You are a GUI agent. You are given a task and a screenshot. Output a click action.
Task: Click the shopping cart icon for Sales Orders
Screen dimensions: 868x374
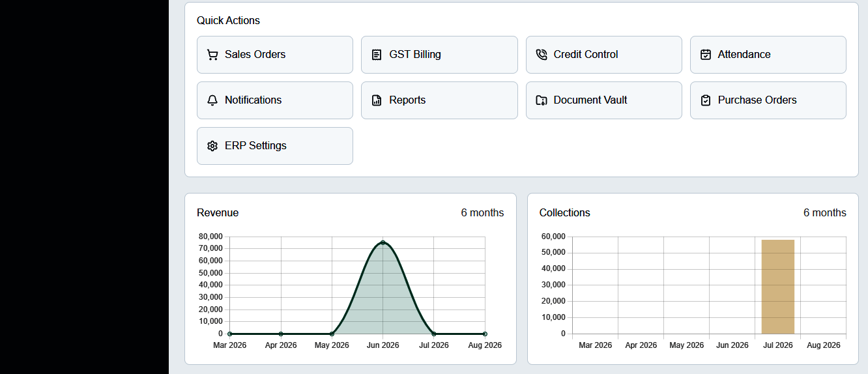pyautogui.click(x=212, y=55)
